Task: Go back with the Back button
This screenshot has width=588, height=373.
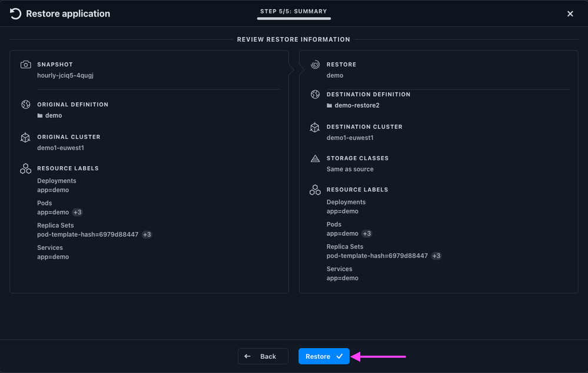Action: coord(263,356)
